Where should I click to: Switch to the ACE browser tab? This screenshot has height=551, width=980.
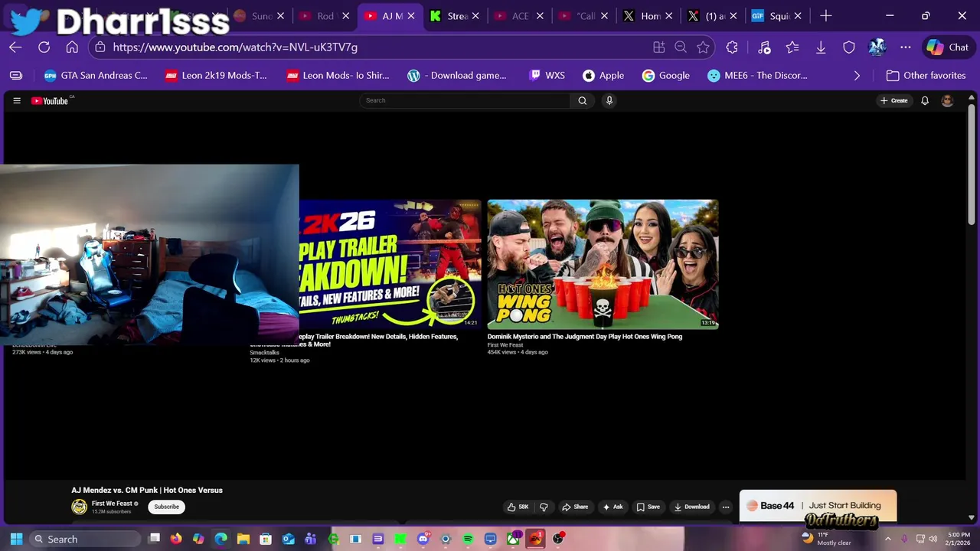coord(521,16)
